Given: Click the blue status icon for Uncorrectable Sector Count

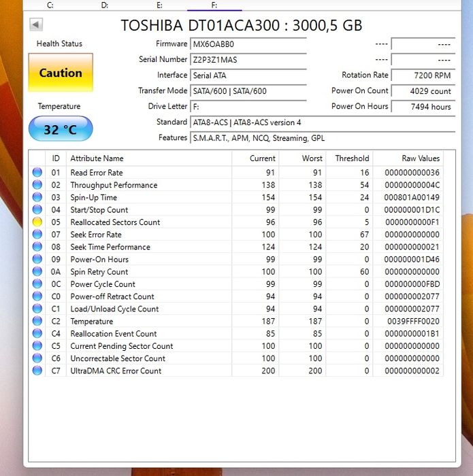Looking at the screenshot, I should pyautogui.click(x=37, y=358).
